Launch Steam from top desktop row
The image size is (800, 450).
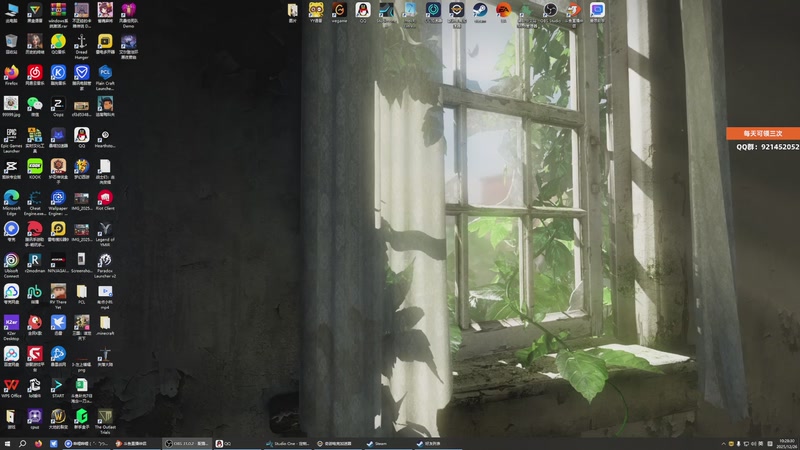click(480, 12)
